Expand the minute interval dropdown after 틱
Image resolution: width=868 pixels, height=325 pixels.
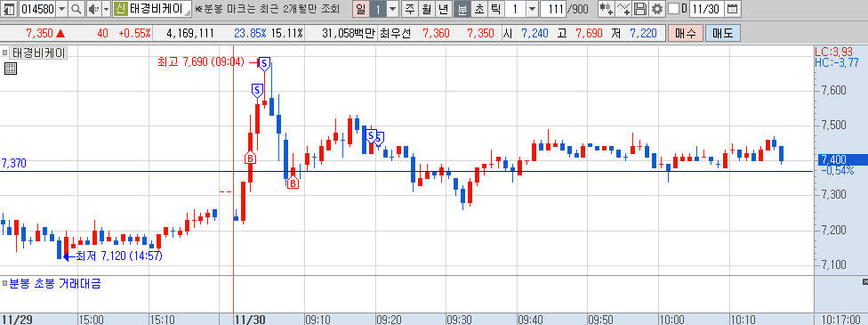[x=532, y=9]
